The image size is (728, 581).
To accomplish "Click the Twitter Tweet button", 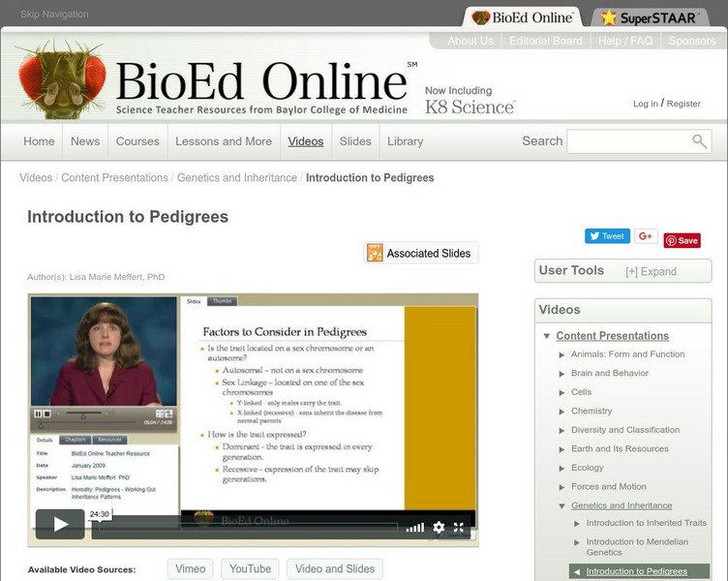I will [x=607, y=236].
